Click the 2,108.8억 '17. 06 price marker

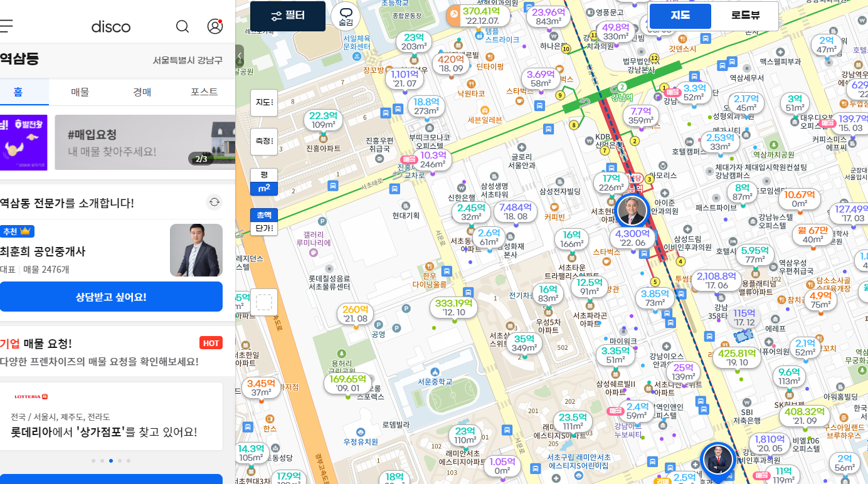716,280
